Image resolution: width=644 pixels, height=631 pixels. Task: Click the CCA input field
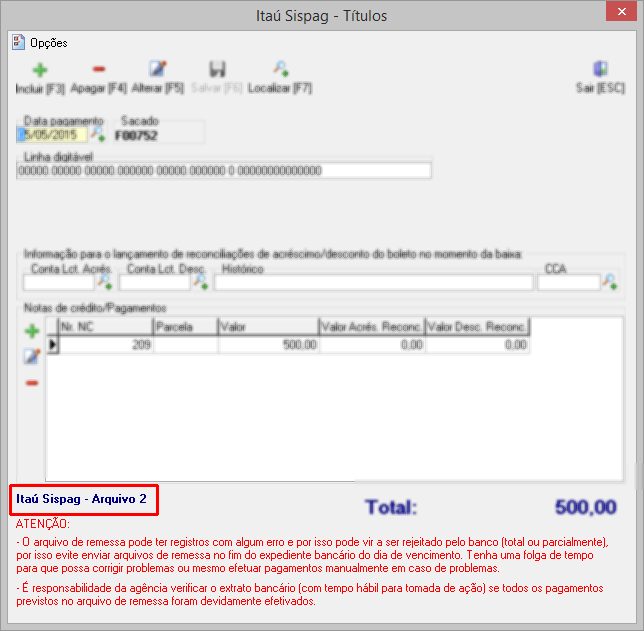coord(569,283)
